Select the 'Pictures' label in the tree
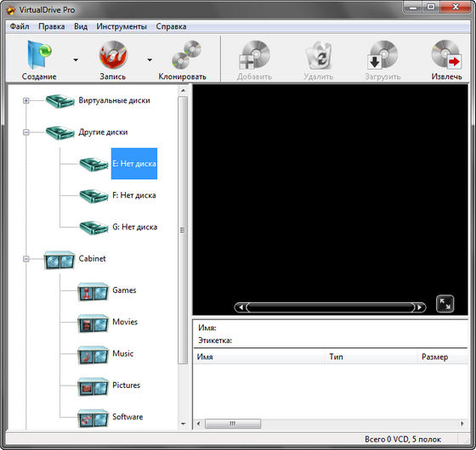 126,385
